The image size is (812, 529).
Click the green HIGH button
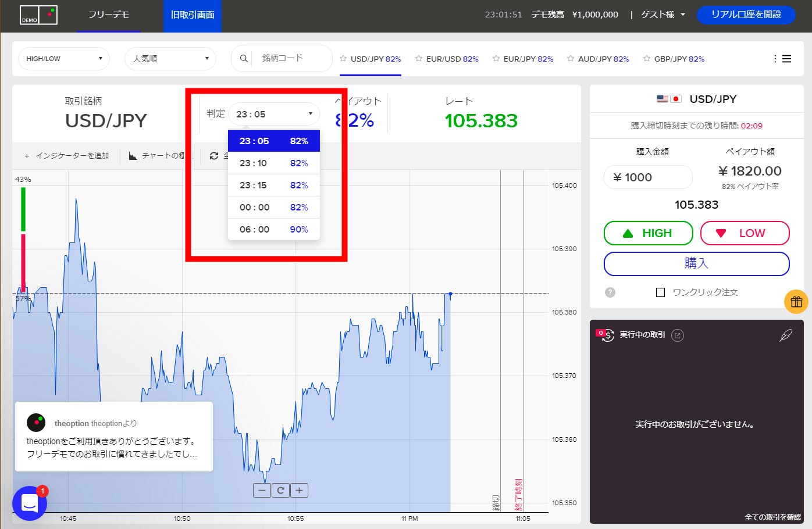click(x=649, y=233)
